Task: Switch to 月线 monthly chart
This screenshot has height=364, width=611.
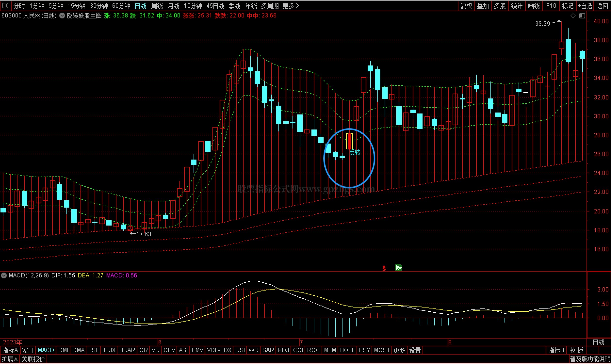Action: pyautogui.click(x=173, y=6)
